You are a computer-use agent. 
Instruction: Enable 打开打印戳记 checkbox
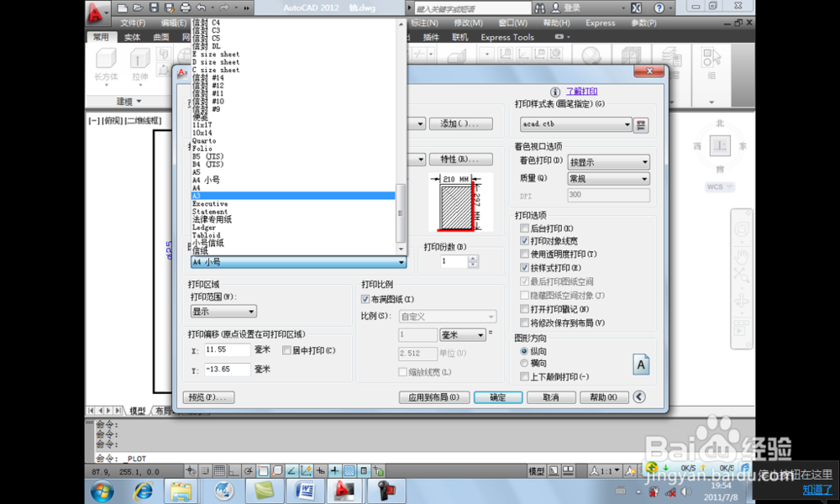pos(524,309)
